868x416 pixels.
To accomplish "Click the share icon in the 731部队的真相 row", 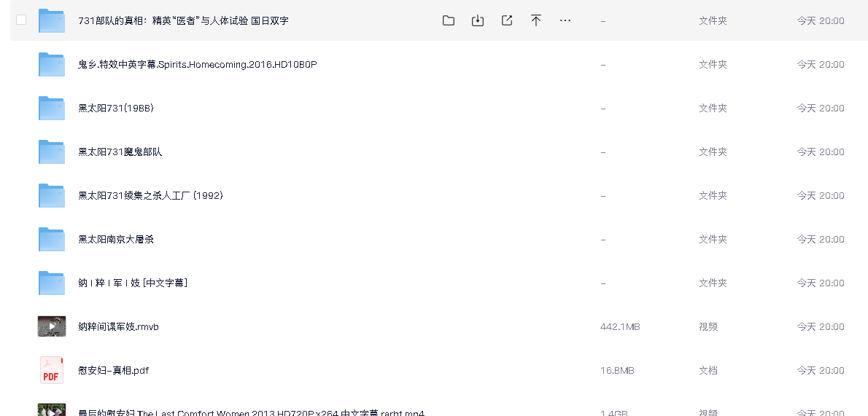I will (506, 20).
